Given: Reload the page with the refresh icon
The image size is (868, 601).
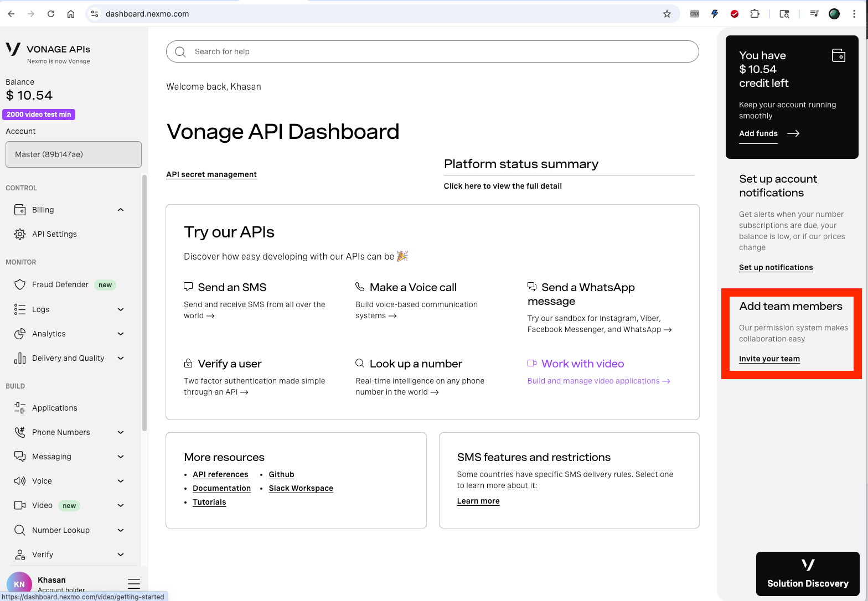Looking at the screenshot, I should click(51, 14).
